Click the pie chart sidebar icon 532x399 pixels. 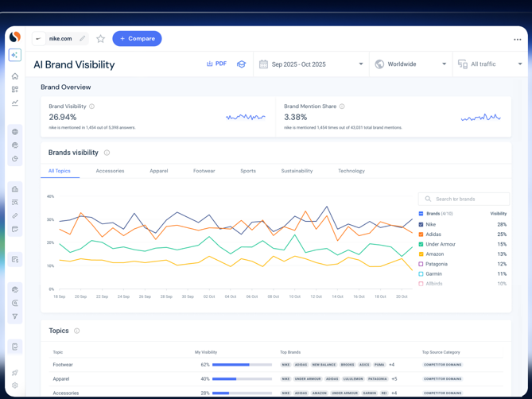[x=15, y=159]
